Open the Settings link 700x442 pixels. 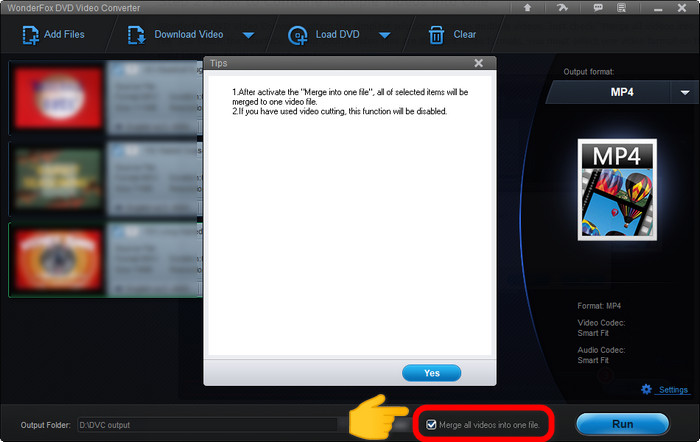click(x=673, y=390)
